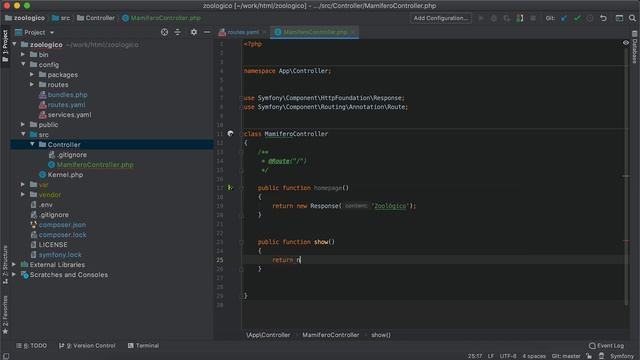Viewport: 640px width, 360px height.
Task: Click MamiferoController in editor breadcrumbs
Action: point(331,335)
